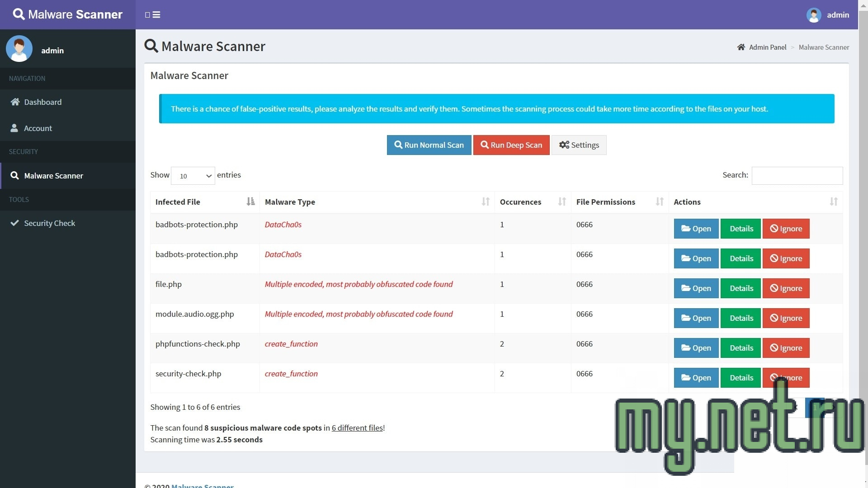Click the hamburger sidebar toggle icon
The image size is (868, 488).
pyautogui.click(x=156, y=15)
